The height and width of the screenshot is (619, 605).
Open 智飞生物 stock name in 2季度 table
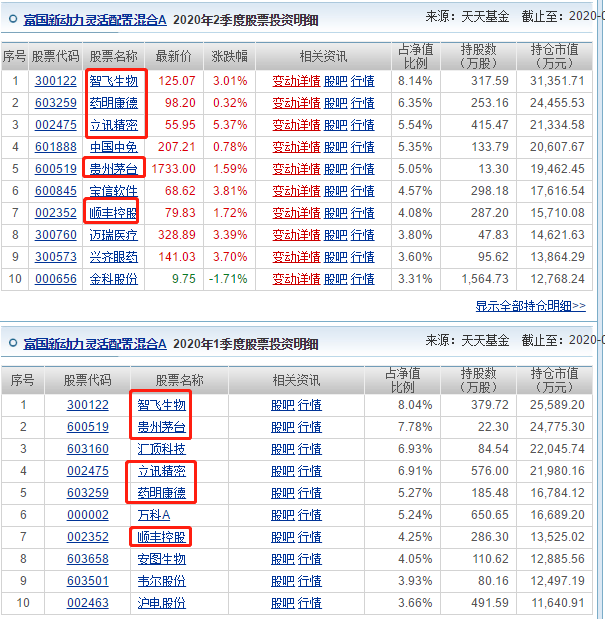tap(114, 81)
